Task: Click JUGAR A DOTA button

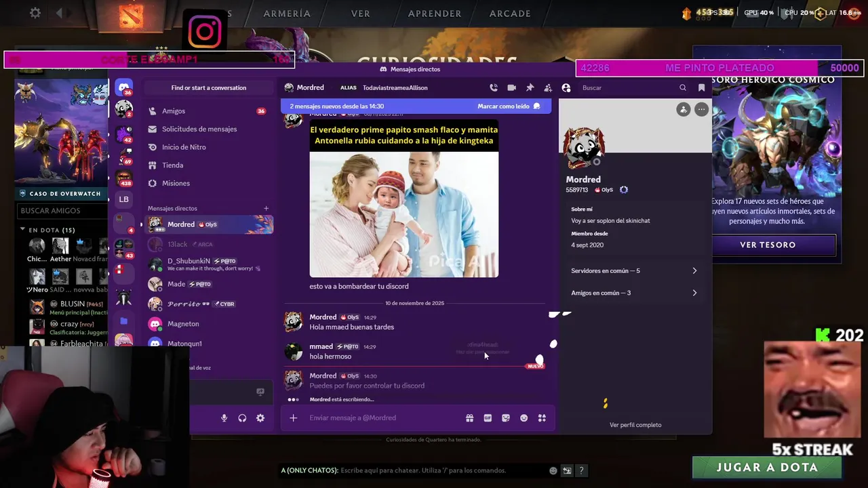Action: [x=767, y=468]
